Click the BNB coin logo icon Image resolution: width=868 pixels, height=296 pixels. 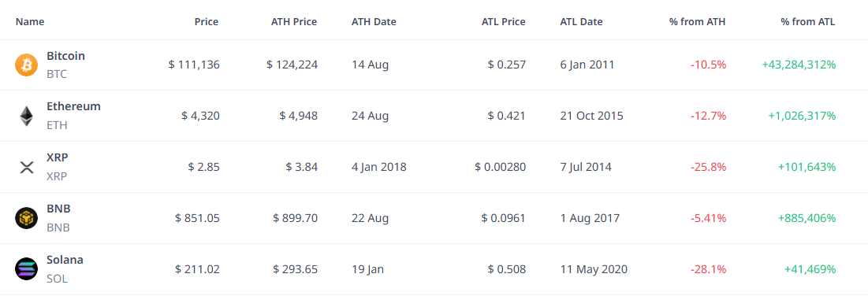[x=26, y=218]
